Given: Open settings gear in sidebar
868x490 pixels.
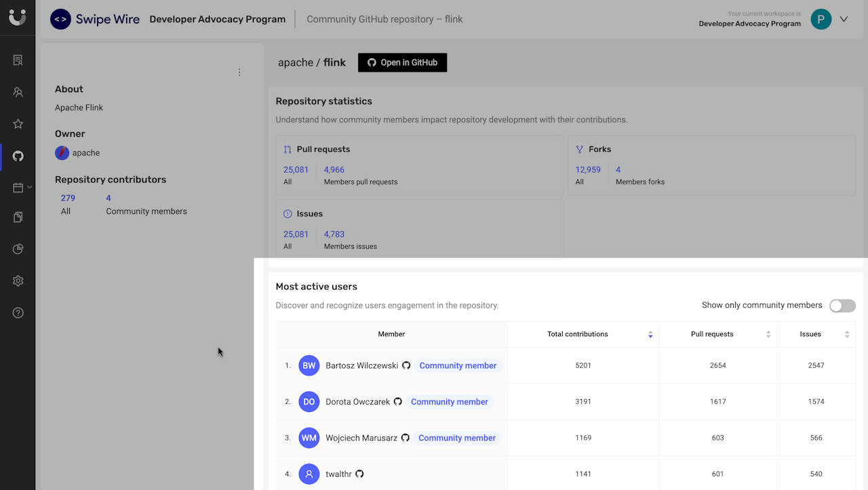Looking at the screenshot, I should pyautogui.click(x=18, y=281).
